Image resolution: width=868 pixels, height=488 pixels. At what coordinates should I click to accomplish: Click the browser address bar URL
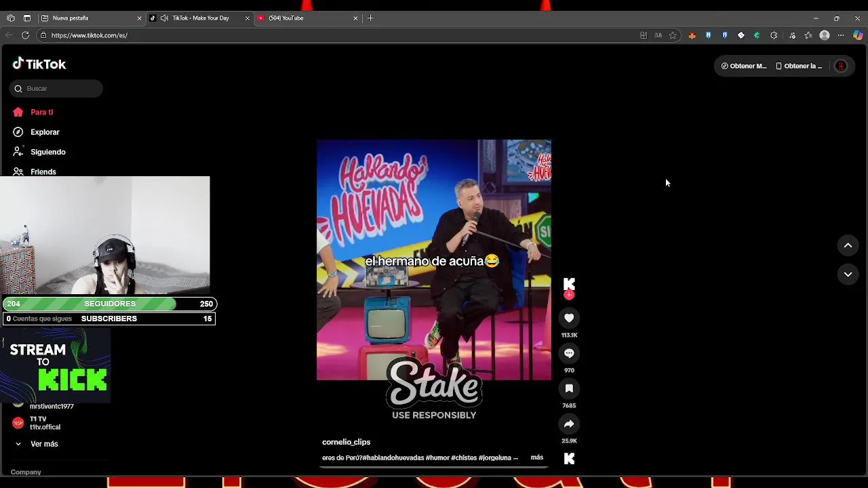coord(89,35)
